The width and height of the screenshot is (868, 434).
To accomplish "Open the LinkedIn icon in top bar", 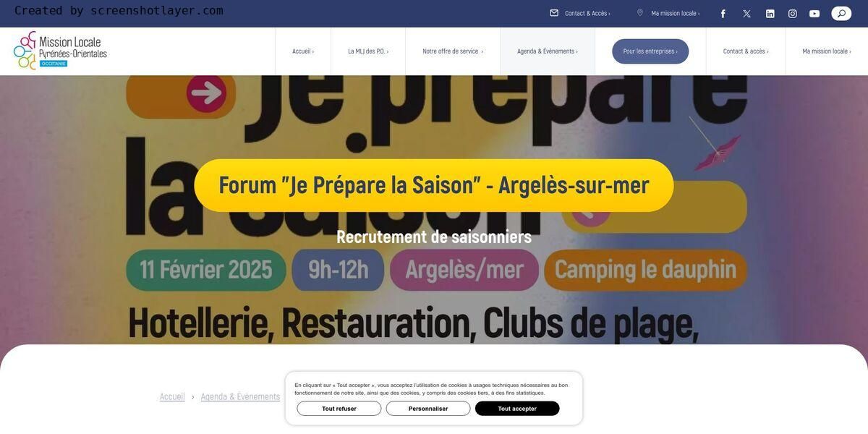I will point(770,14).
